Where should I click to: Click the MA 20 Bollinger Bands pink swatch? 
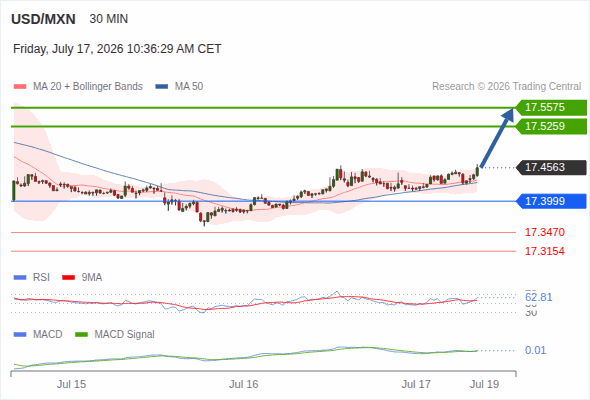click(20, 87)
